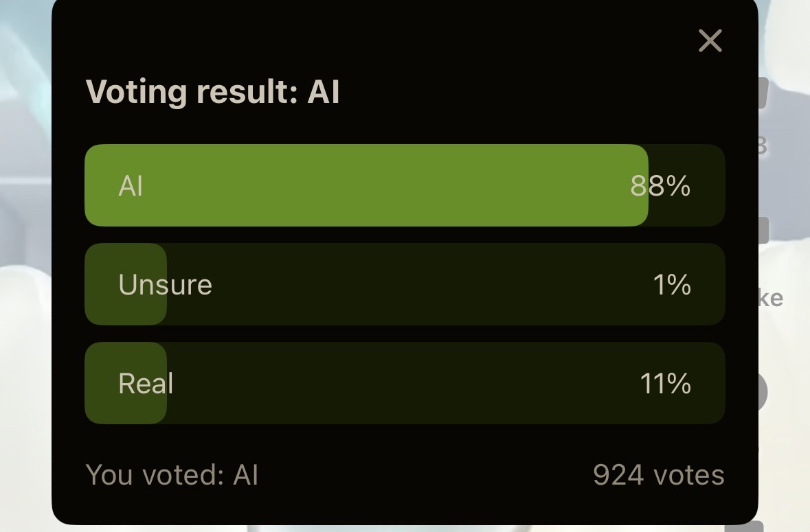810x532 pixels.
Task: Click the gray square icon beside the Unsure row
Action: 763,230
